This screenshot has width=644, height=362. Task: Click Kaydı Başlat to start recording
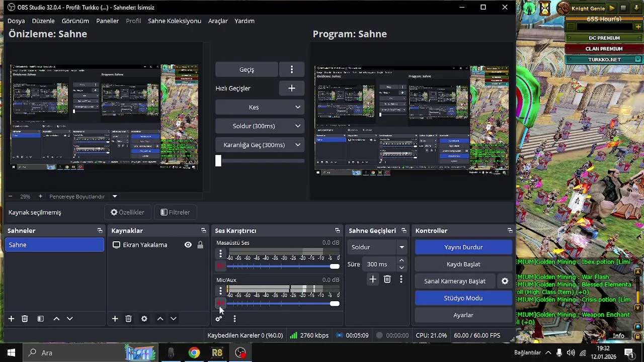point(463,264)
